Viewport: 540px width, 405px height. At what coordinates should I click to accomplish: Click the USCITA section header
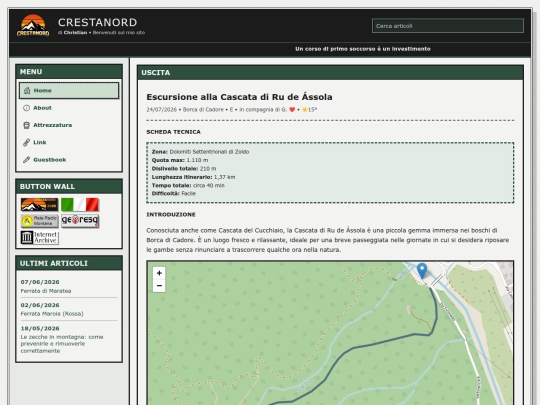(x=330, y=73)
